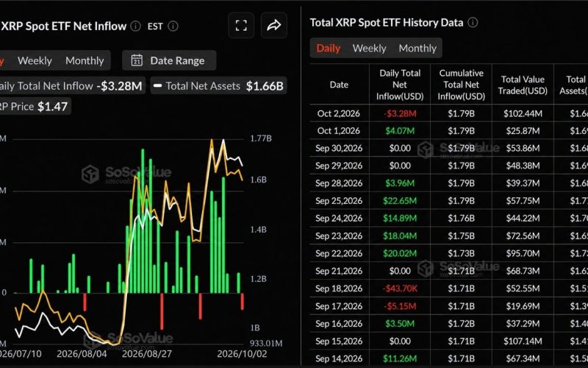Image resolution: width=588 pixels, height=368 pixels.
Task: Select the Sep 28,2026 date cell
Action: click(339, 183)
